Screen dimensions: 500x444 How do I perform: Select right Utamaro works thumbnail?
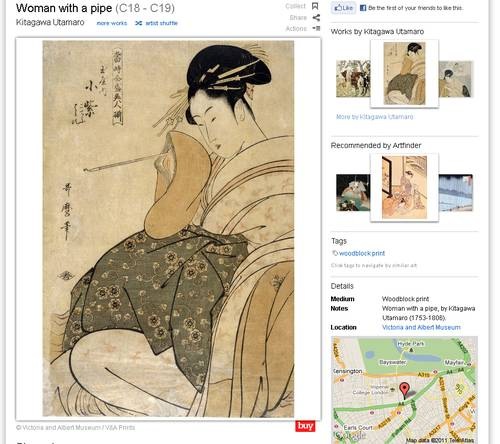point(456,79)
